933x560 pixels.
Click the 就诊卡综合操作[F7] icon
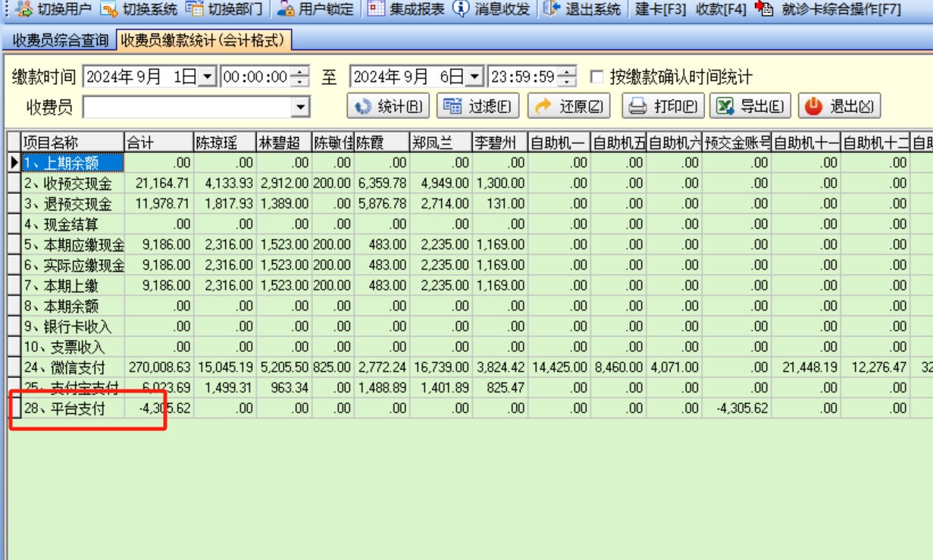(x=764, y=9)
